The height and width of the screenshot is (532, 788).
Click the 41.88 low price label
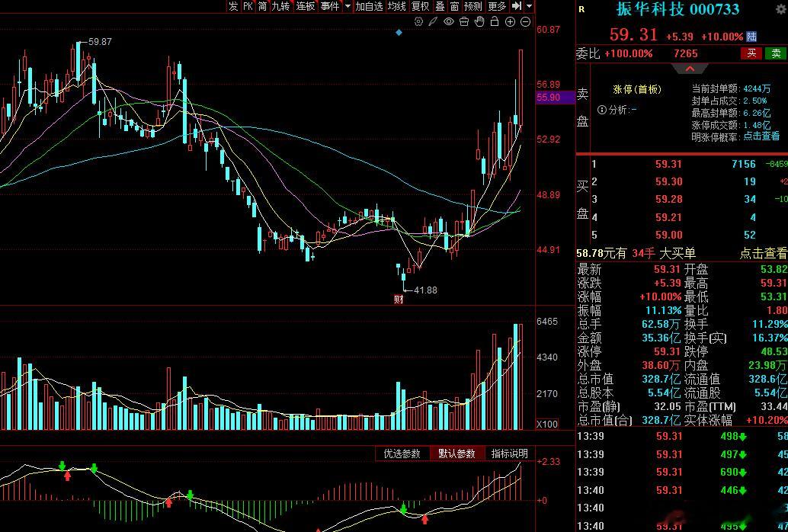pyautogui.click(x=424, y=290)
